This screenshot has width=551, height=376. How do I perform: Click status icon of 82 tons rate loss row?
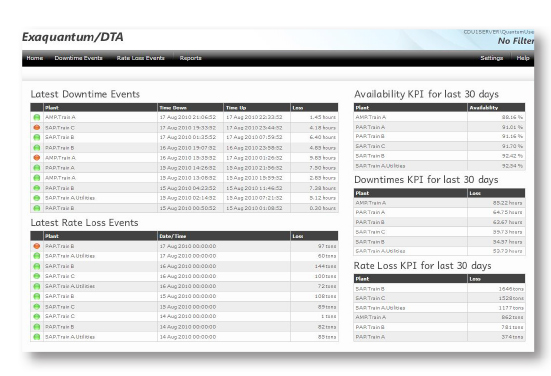(37, 327)
